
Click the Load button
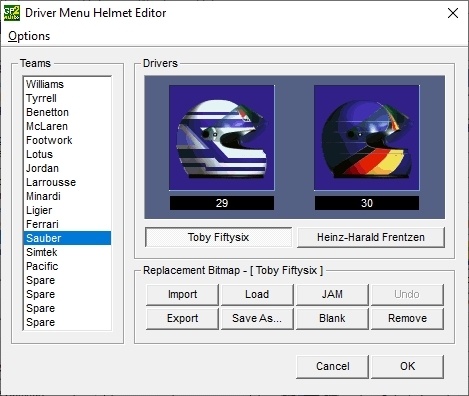[257, 295]
